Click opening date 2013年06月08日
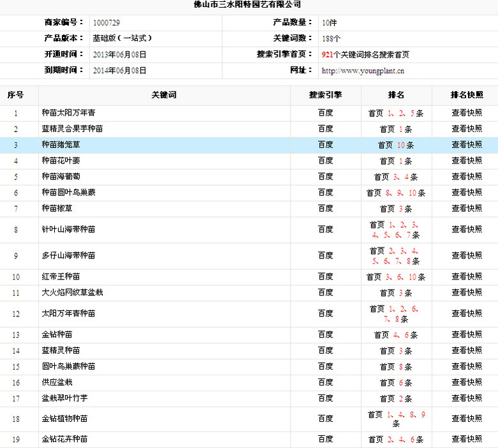Viewport: 498px width, 448px height. (x=119, y=55)
